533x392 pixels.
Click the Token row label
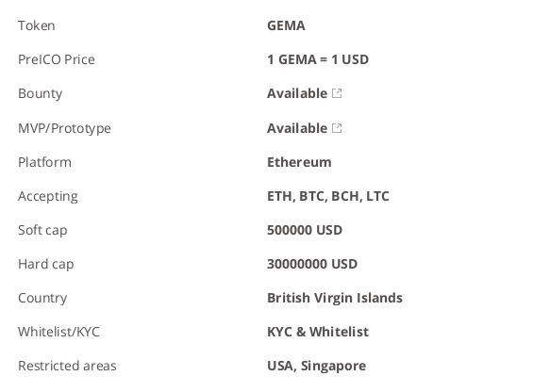click(x=37, y=25)
